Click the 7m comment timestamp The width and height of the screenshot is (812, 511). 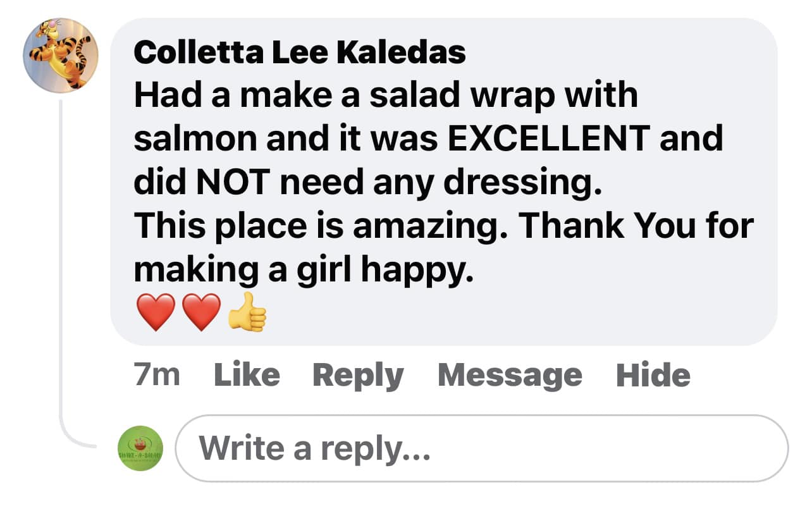pyautogui.click(x=157, y=375)
